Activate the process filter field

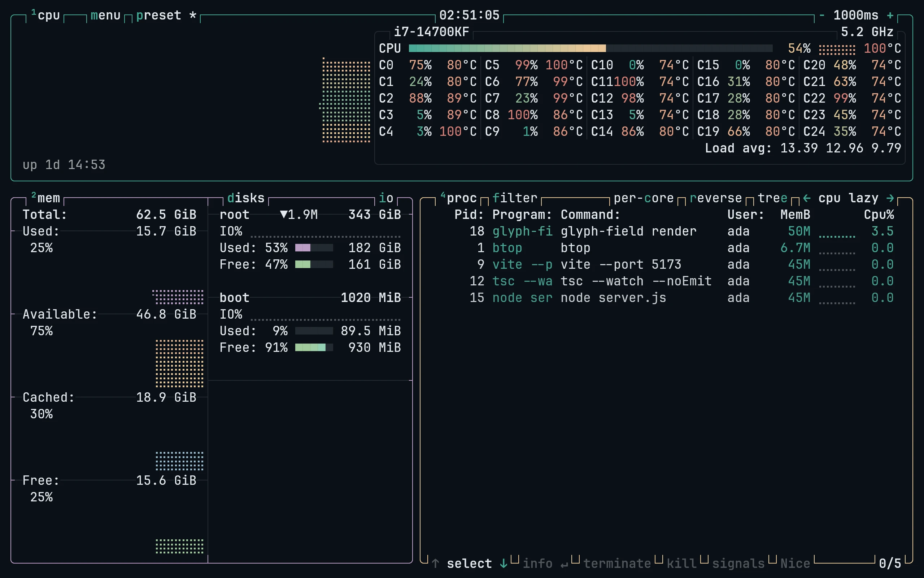point(515,198)
